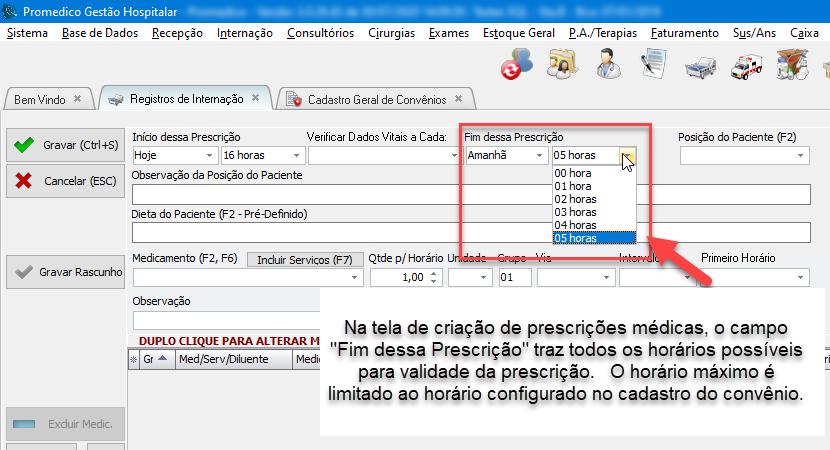Open the 16 horas start time dropdown
The height and width of the screenshot is (450, 830).
click(297, 156)
